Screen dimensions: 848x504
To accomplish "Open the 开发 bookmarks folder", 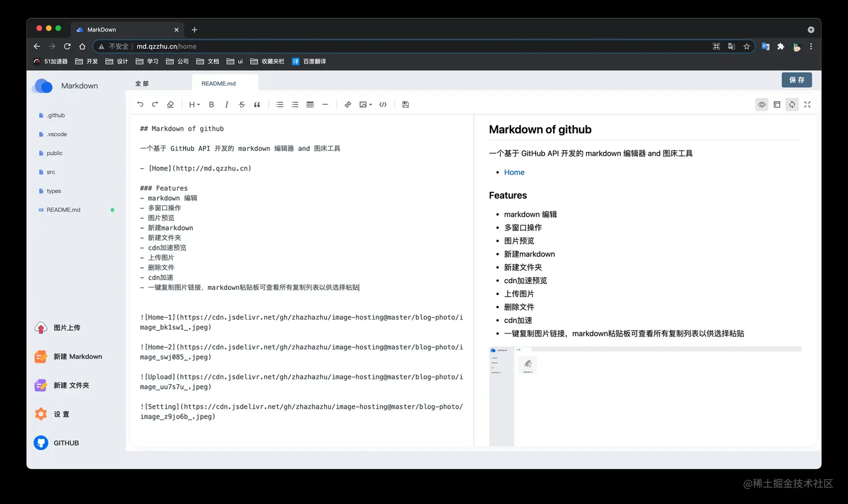I will 86,62.
